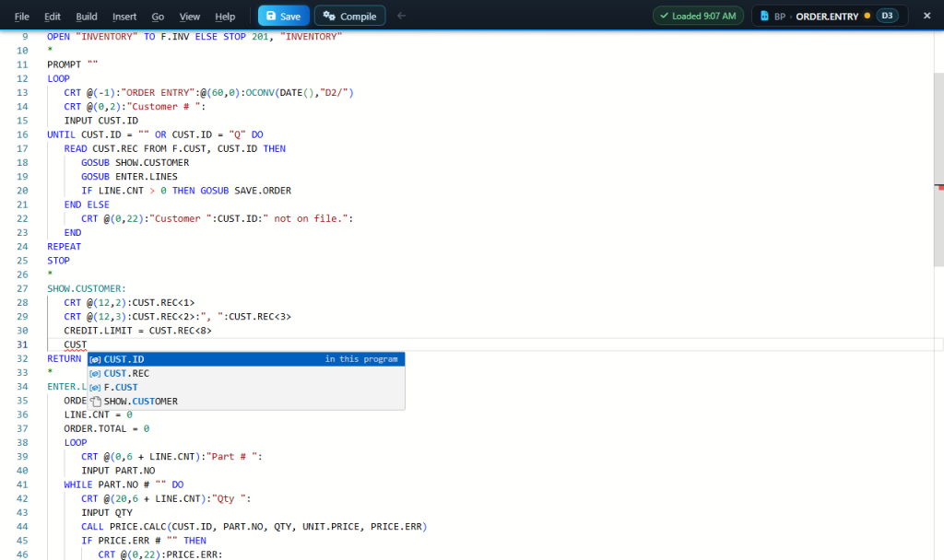Click line number 9 in the gutter
The width and height of the screenshot is (944, 560).
pyautogui.click(x=25, y=37)
